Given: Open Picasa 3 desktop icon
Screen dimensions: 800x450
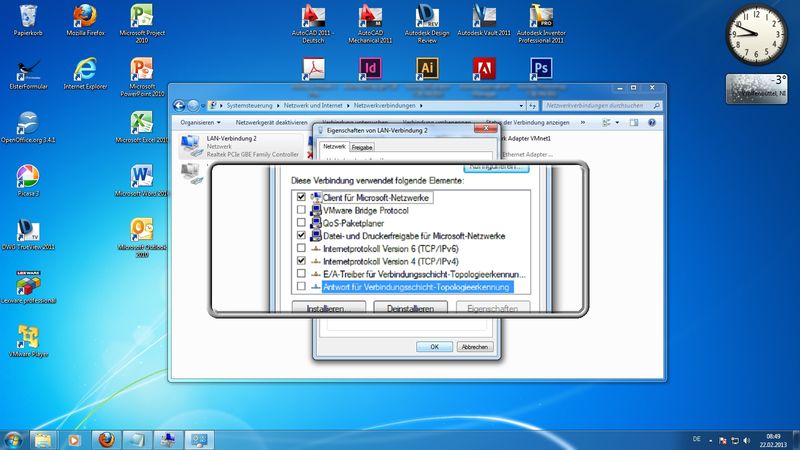Looking at the screenshot, I should point(27,180).
